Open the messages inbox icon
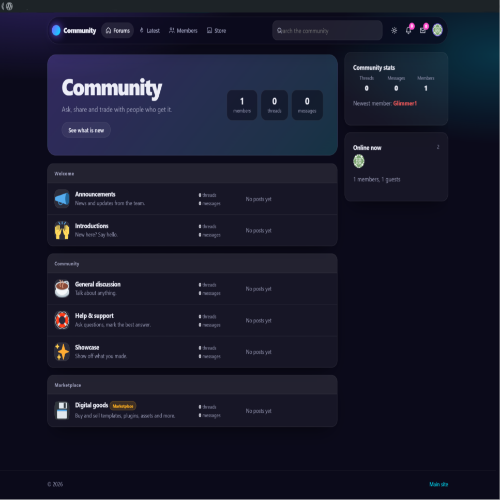500x500 pixels. [x=423, y=30]
